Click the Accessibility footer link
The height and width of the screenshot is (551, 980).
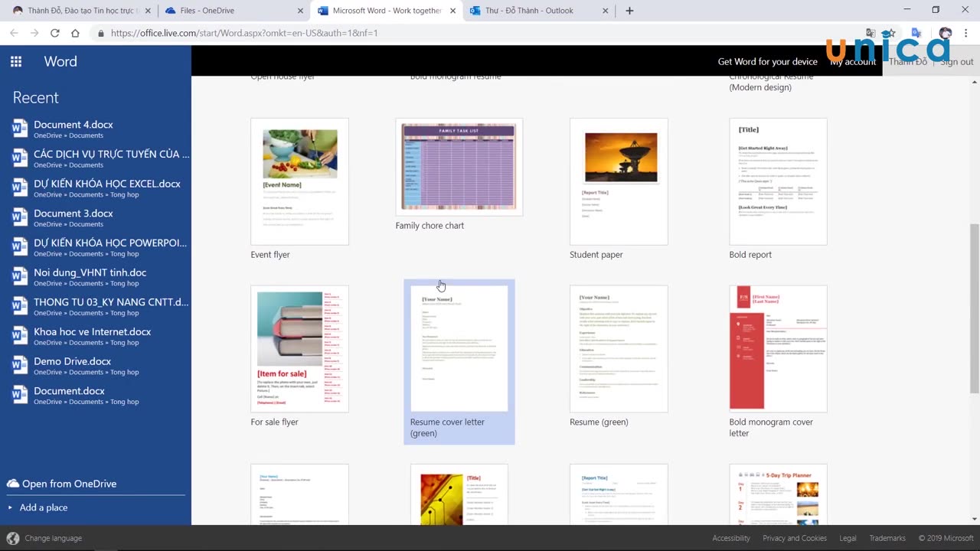coord(731,538)
